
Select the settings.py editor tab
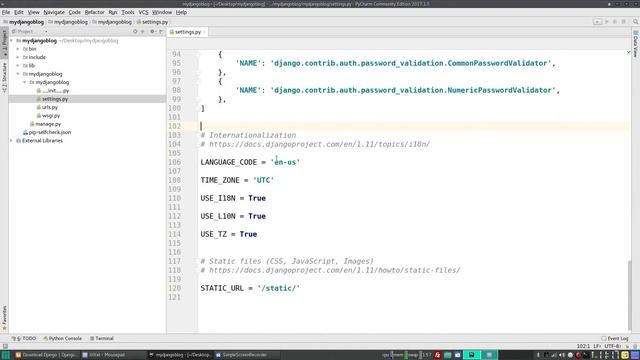pyautogui.click(x=187, y=32)
